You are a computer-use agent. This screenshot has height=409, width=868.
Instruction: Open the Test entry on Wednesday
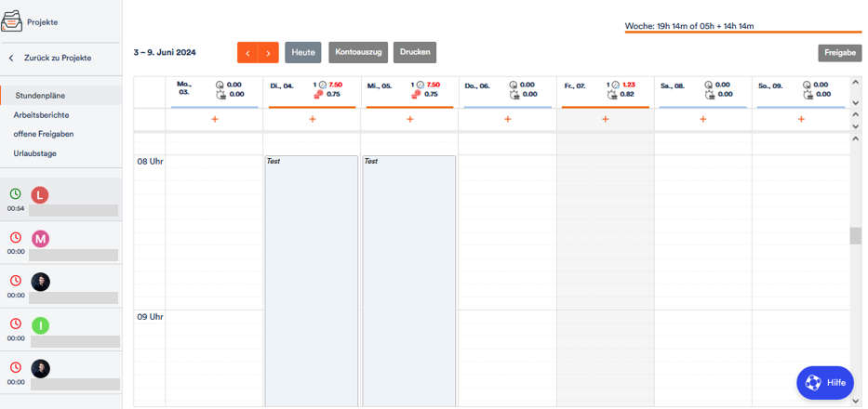(x=409, y=281)
